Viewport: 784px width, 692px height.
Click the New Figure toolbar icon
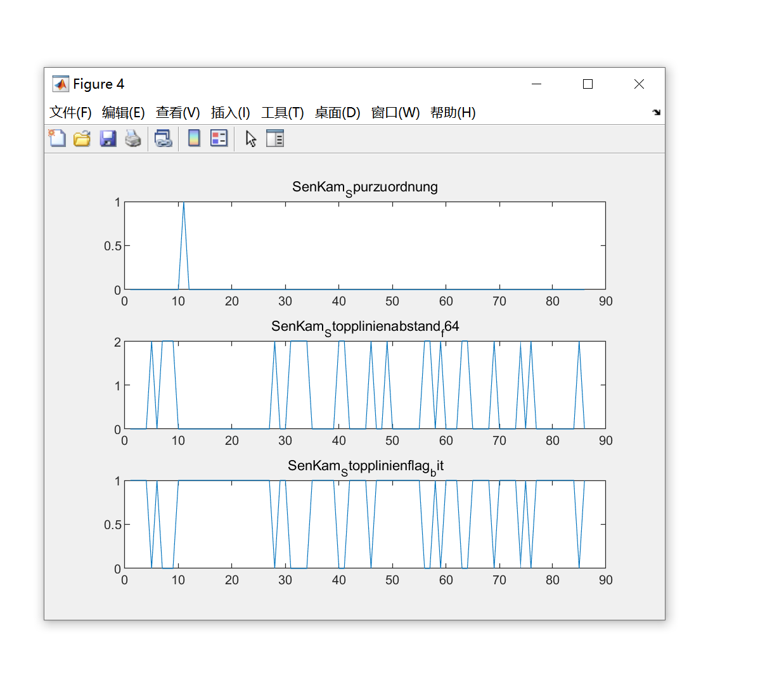pyautogui.click(x=57, y=138)
